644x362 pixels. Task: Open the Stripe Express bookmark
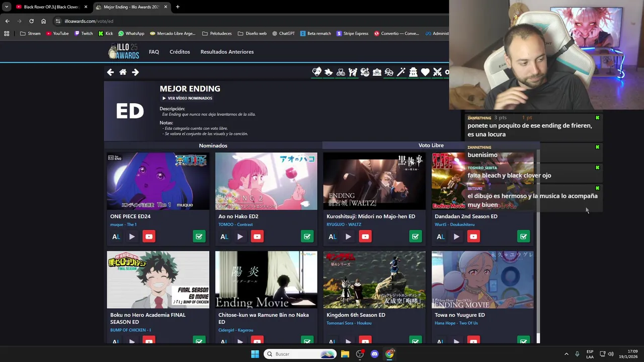coord(353,34)
